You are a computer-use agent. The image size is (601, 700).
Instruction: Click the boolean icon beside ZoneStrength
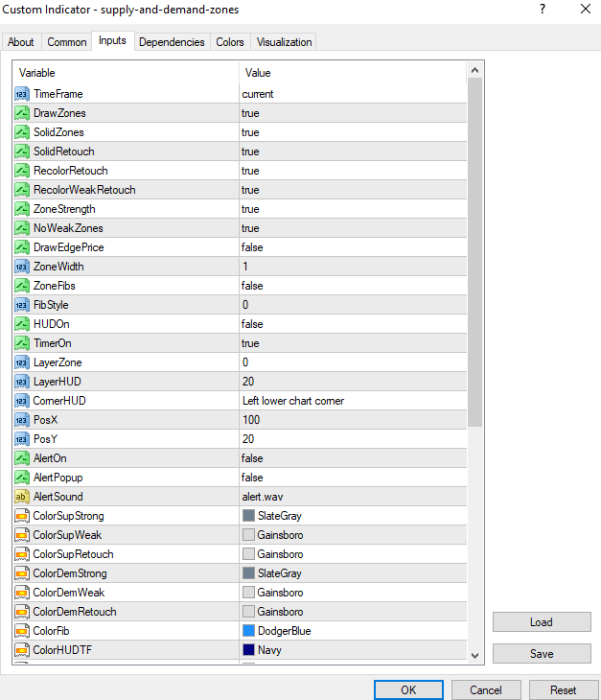click(22, 209)
